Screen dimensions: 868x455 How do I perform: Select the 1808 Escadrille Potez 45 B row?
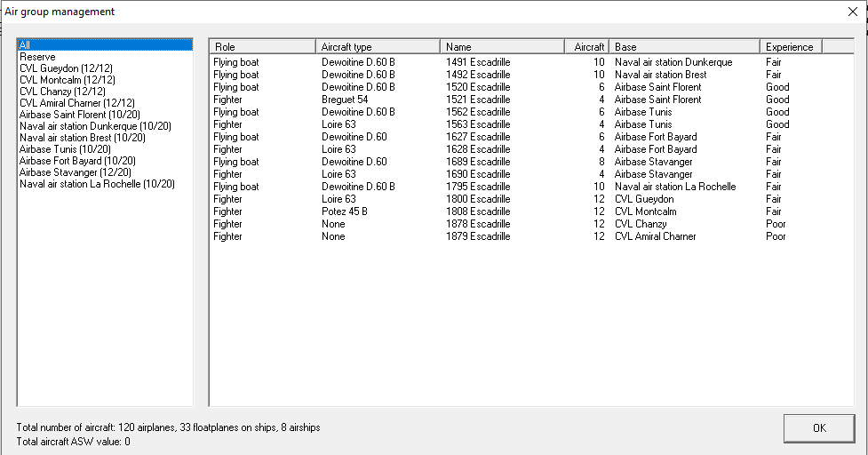478,212
